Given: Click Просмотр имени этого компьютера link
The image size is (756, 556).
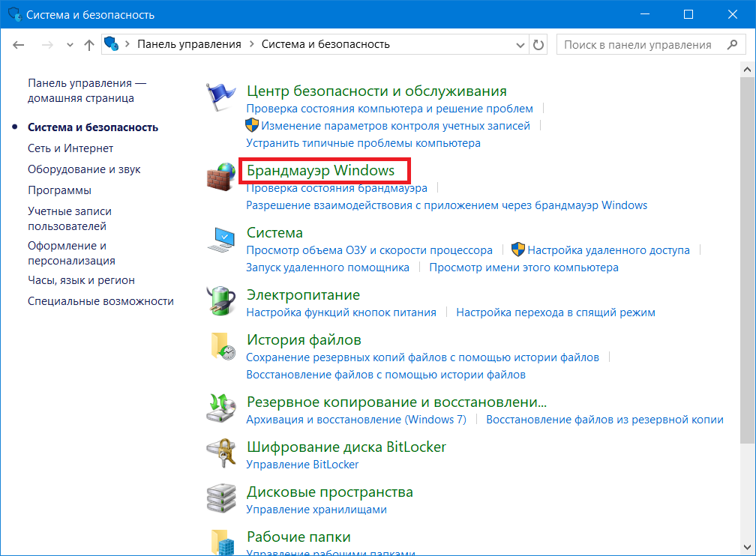Looking at the screenshot, I should (x=523, y=268).
